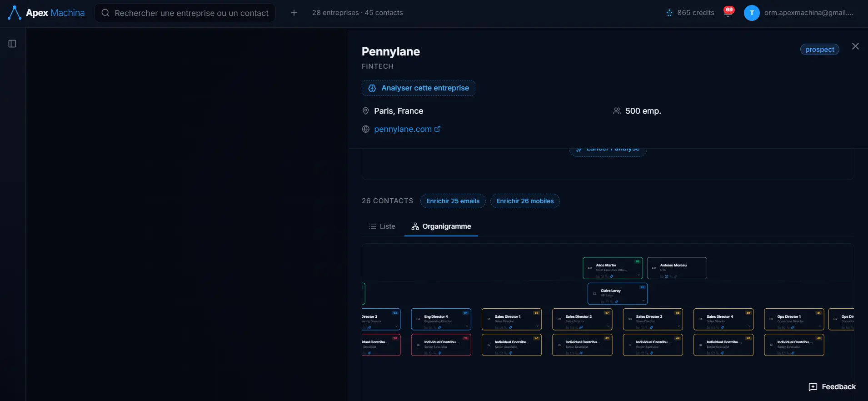The width and height of the screenshot is (868, 401).
Task: Open the Feedback button
Action: click(x=832, y=387)
